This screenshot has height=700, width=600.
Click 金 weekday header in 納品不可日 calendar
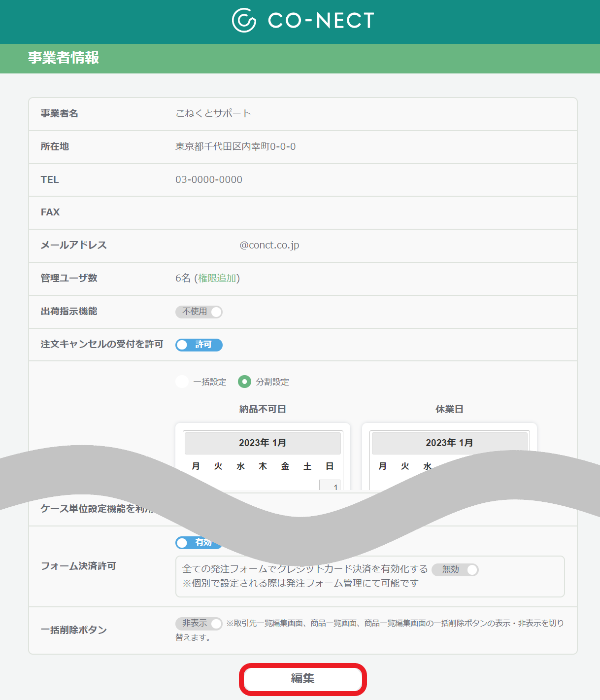pos(285,466)
